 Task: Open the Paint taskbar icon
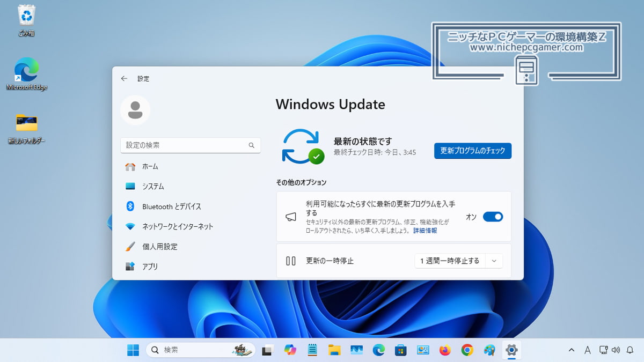point(489,350)
